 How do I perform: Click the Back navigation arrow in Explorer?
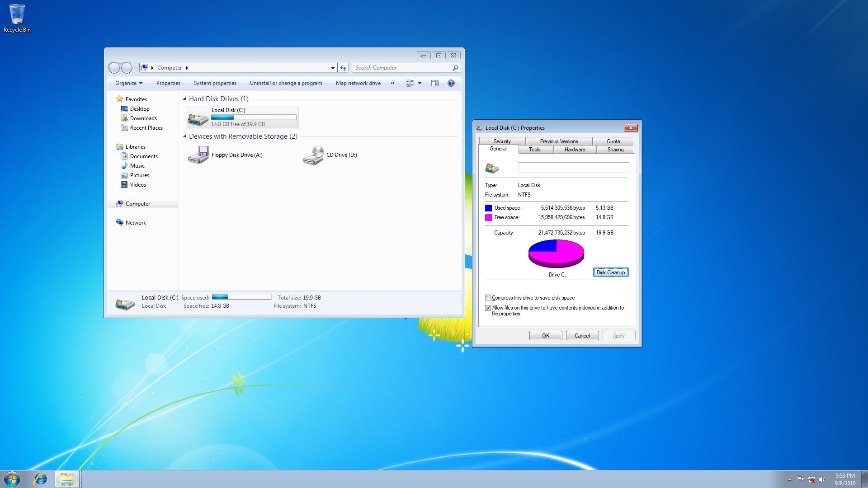tap(114, 68)
